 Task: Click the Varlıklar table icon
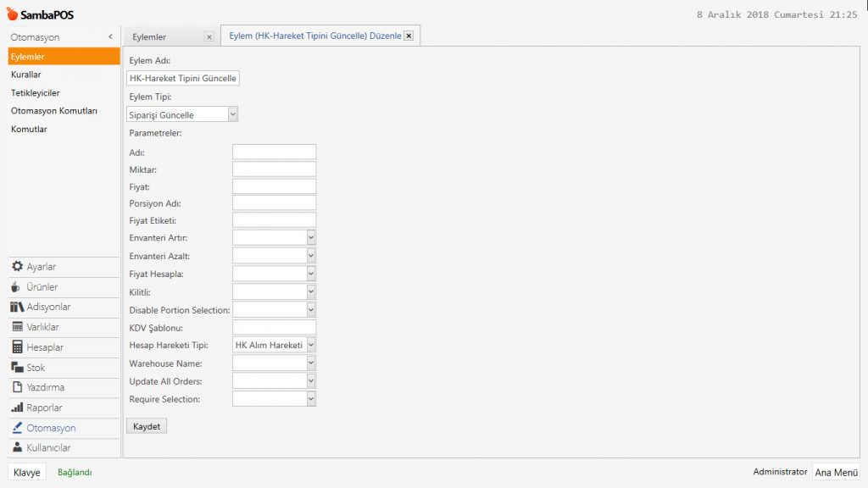coord(17,327)
